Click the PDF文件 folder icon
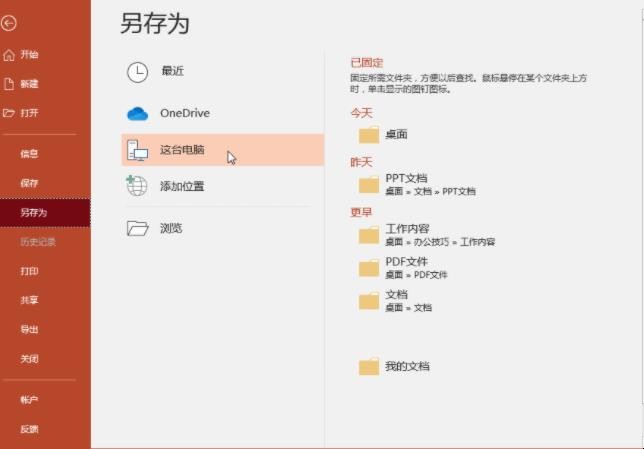 click(369, 268)
